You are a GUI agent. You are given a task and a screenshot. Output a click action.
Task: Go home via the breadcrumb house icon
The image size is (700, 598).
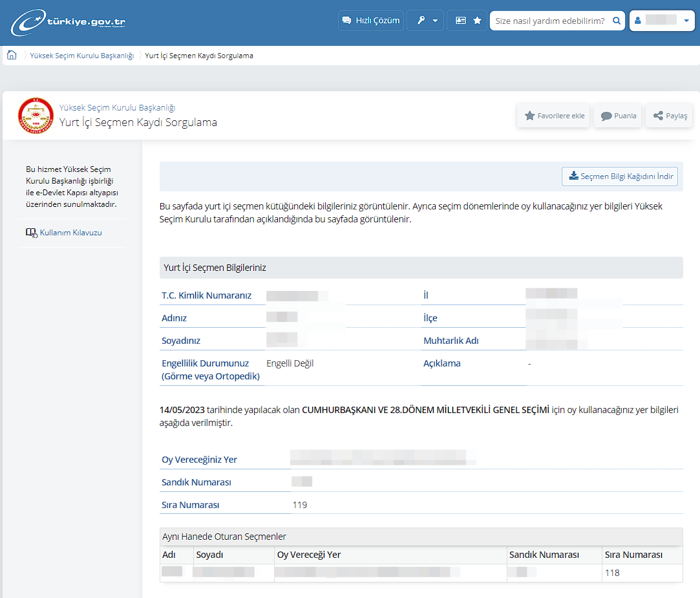12,56
